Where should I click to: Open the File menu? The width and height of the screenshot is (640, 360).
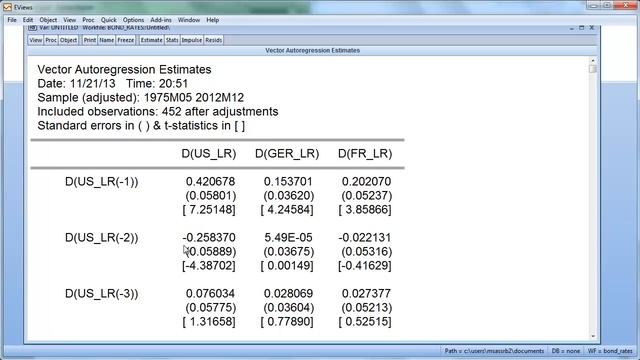[x=12, y=20]
